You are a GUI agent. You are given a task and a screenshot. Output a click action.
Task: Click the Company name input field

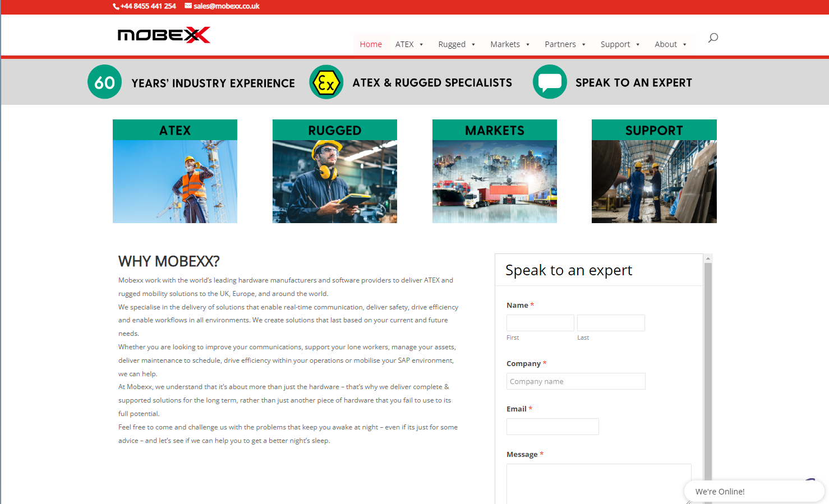click(575, 381)
